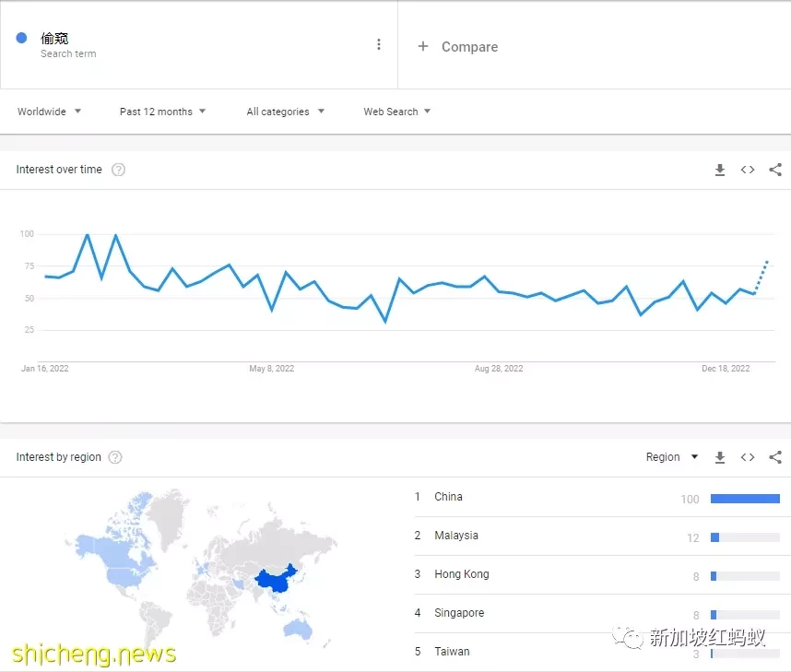Viewport: 791px width, 672px height.
Task: Share the Interest over time chart
Action: pyautogui.click(x=775, y=170)
